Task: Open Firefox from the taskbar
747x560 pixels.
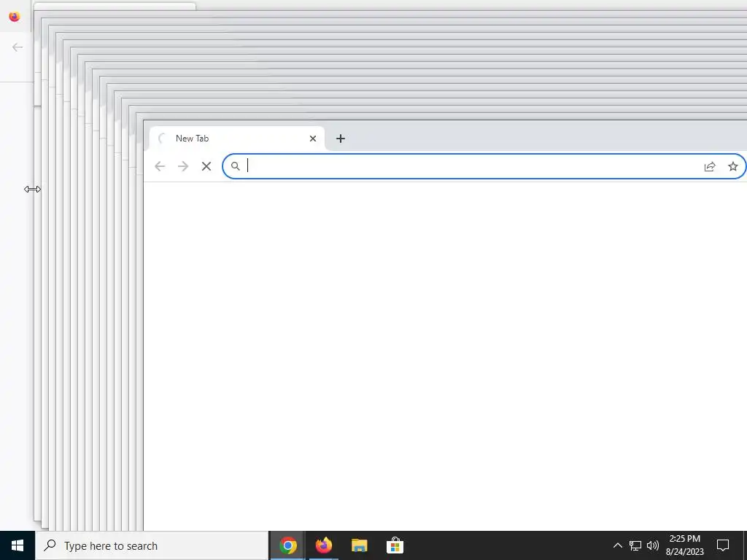Action: (323, 545)
